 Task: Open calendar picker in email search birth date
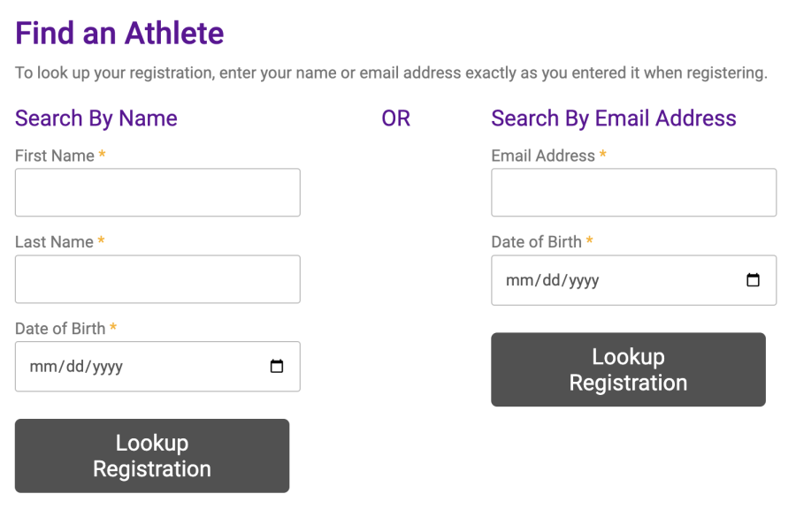pyautogui.click(x=753, y=280)
